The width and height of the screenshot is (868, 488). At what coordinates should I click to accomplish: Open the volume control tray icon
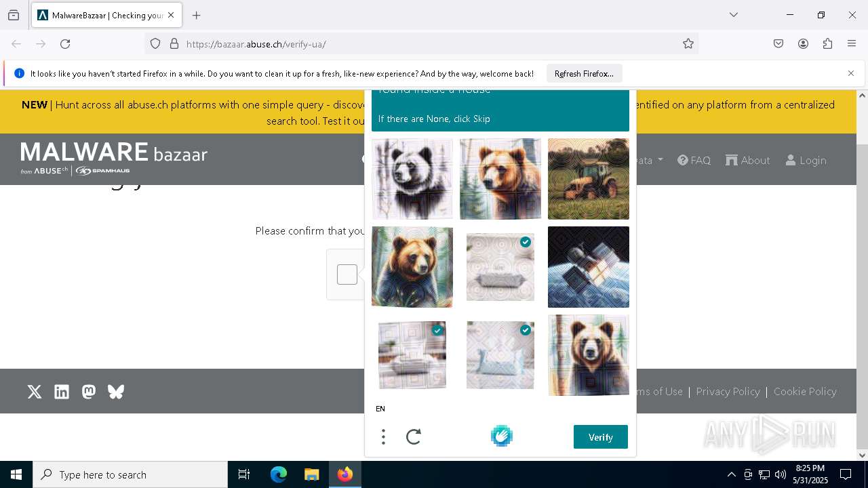(x=781, y=474)
